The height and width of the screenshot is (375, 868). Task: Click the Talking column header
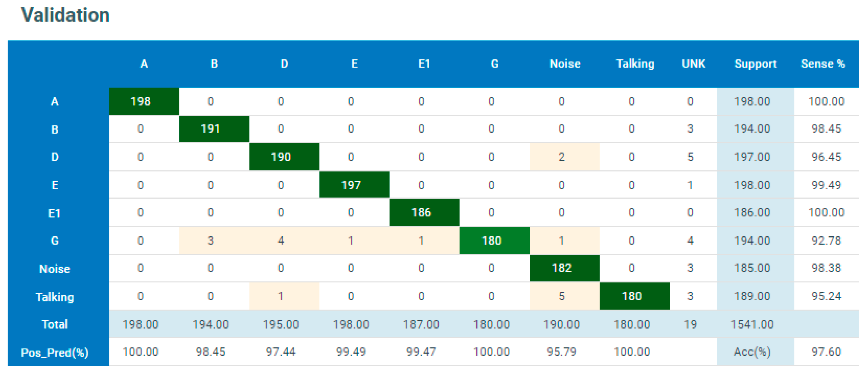pyautogui.click(x=635, y=64)
